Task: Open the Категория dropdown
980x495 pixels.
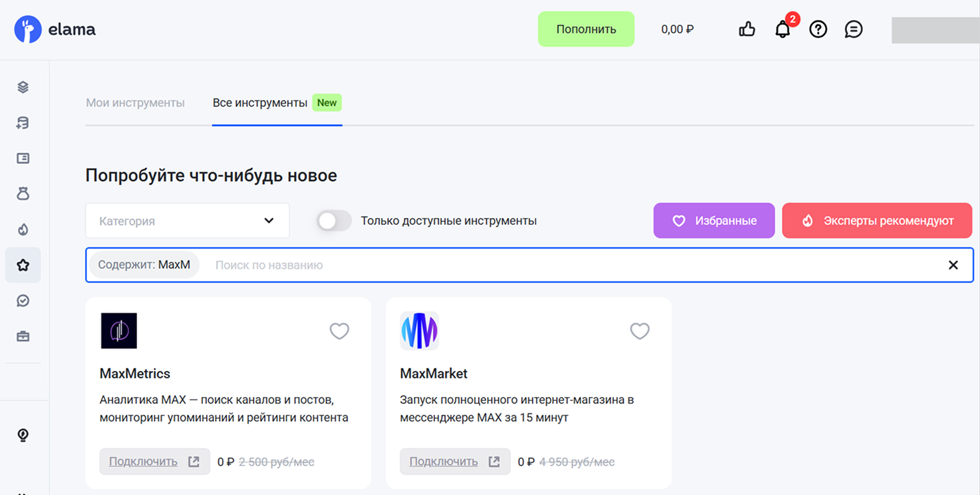Action: [187, 221]
